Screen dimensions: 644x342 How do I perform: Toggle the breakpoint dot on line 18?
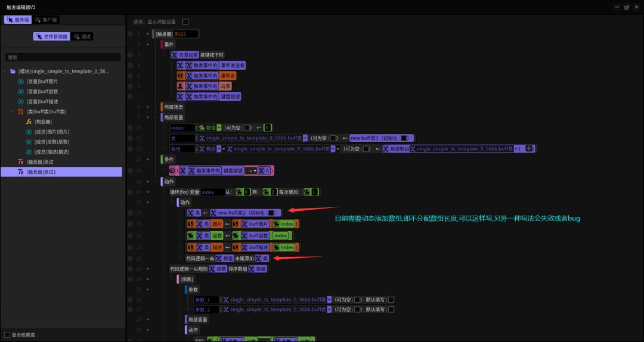(x=130, y=213)
